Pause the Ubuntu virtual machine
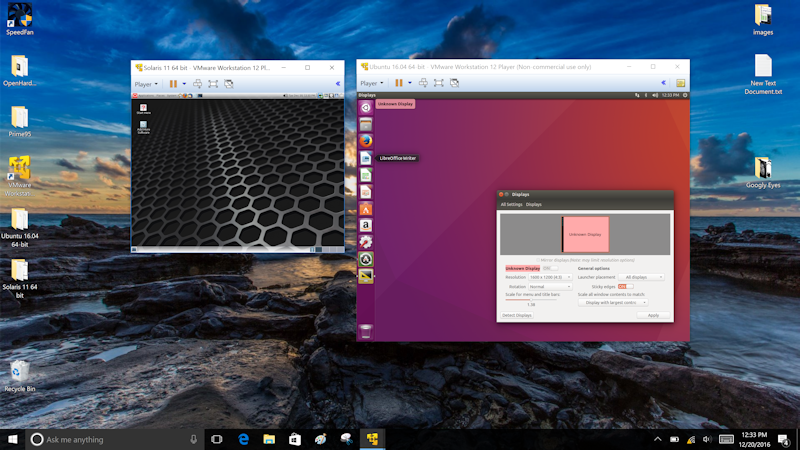Viewport: 800px width, 450px height. coord(399,83)
